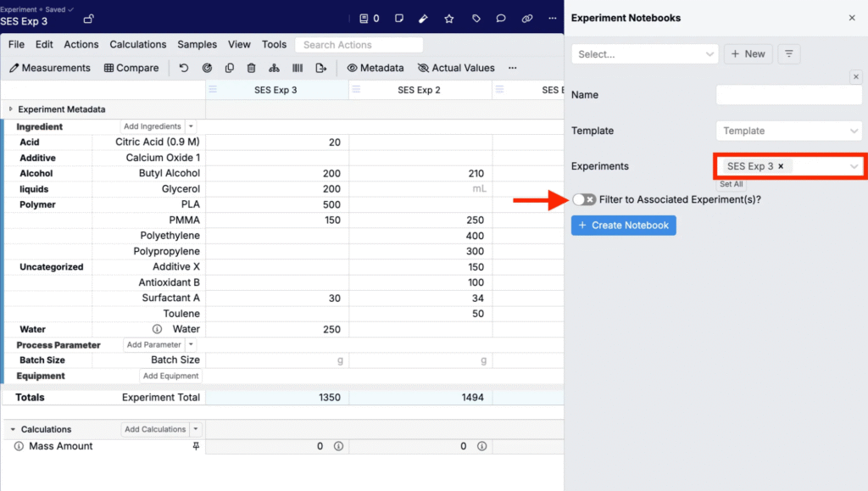Click the drag handle on the SES Exp 2 column

(x=357, y=89)
